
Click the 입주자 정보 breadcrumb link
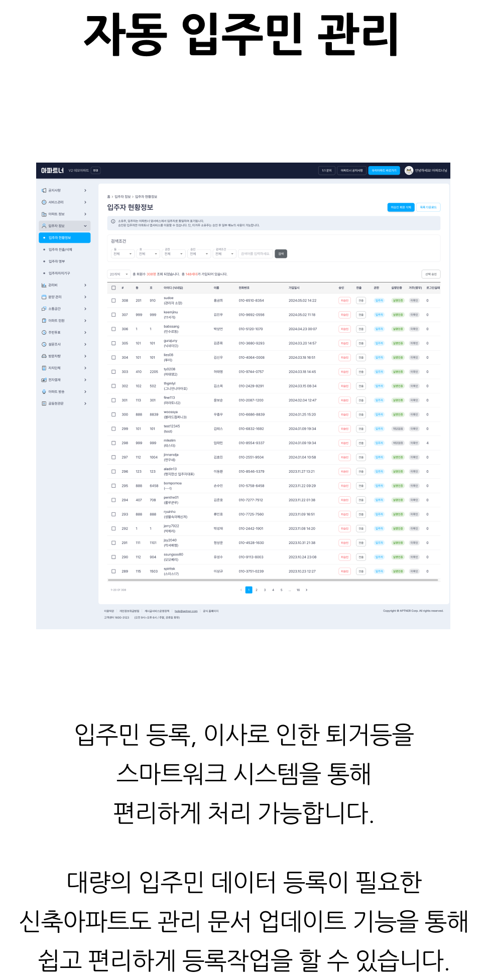click(x=123, y=197)
